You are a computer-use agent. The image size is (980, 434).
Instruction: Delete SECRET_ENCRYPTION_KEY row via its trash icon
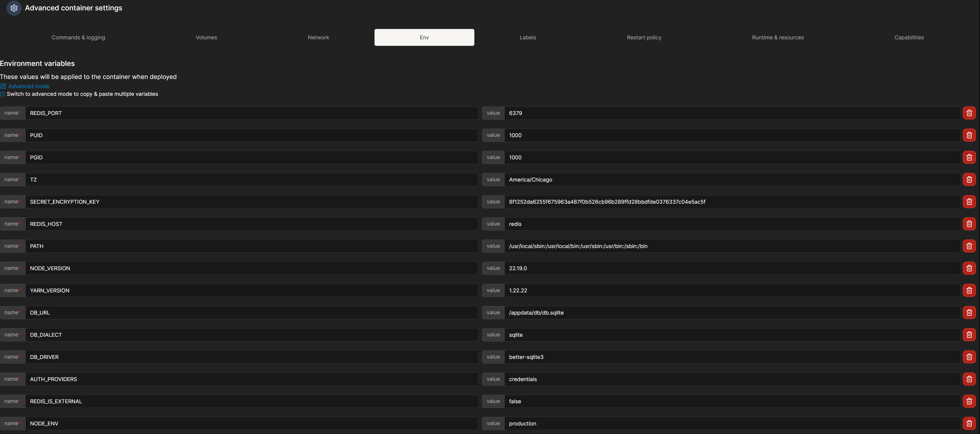point(969,202)
